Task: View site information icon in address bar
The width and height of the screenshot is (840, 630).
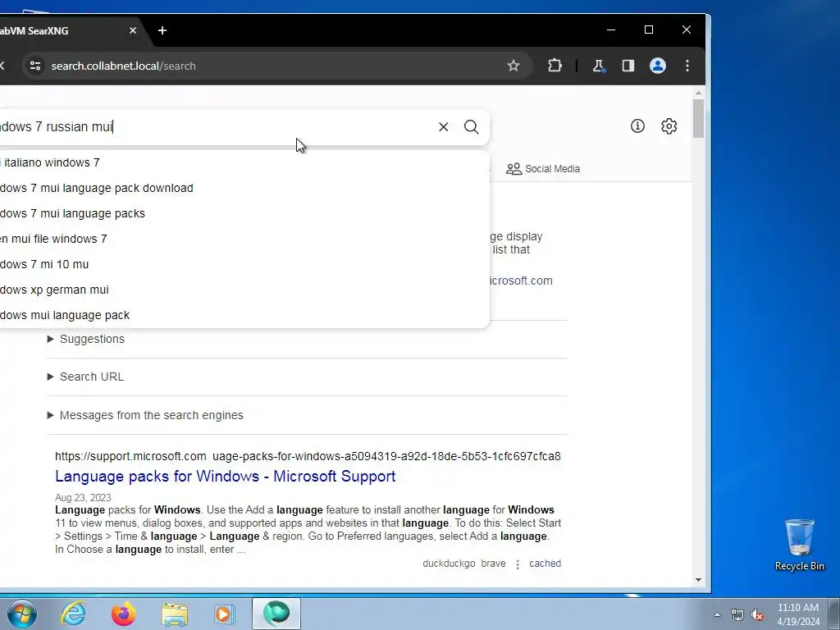Action: coord(35,66)
